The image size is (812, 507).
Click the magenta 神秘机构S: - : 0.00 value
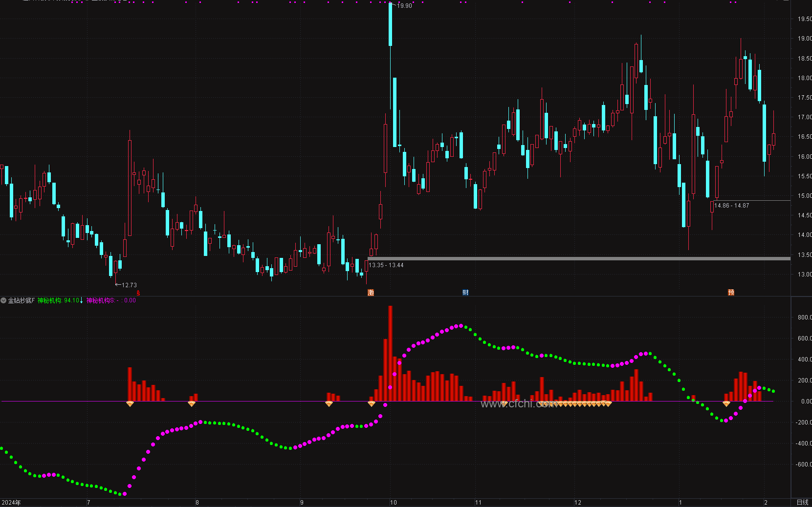[x=111, y=300]
